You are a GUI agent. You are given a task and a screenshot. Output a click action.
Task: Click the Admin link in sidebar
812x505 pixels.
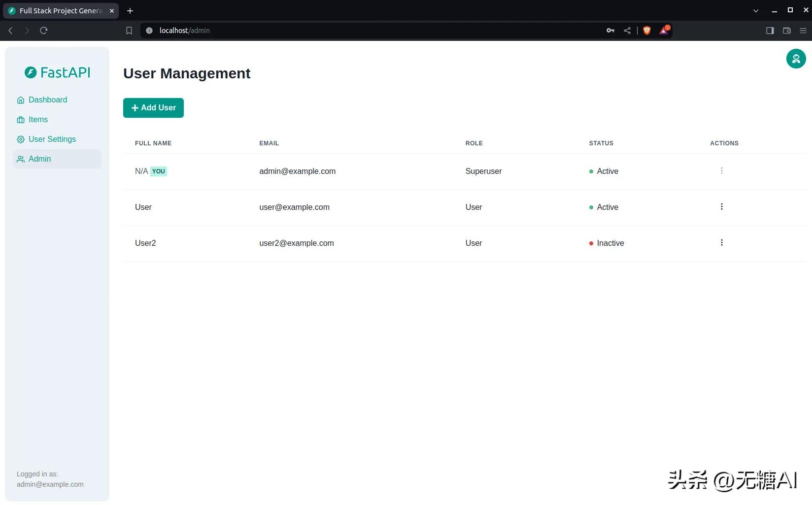click(x=39, y=159)
